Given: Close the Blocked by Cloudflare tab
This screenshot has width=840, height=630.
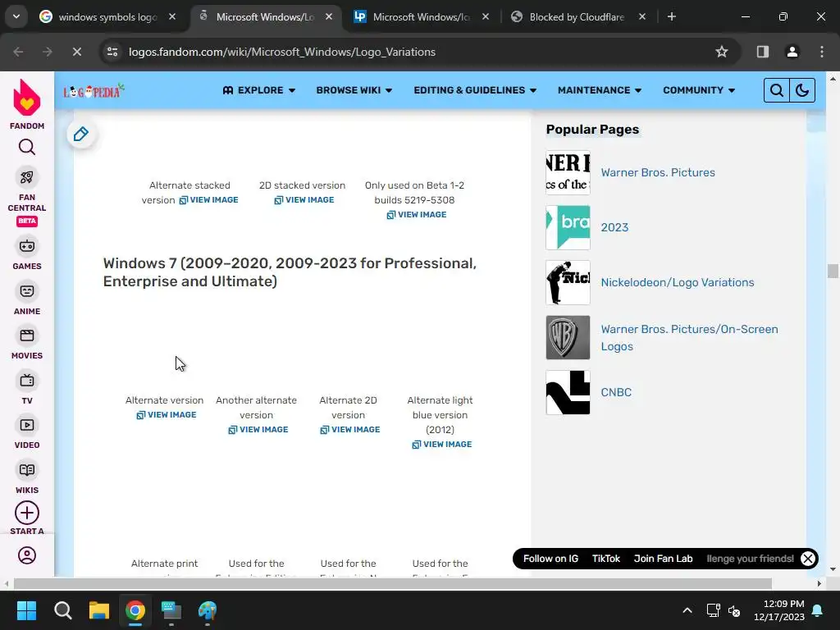Looking at the screenshot, I should [x=642, y=17].
